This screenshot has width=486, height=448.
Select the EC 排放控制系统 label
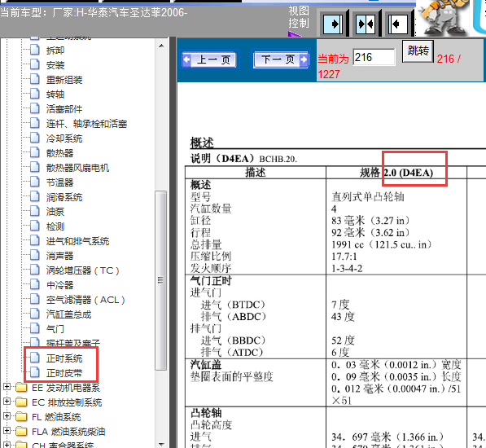tap(67, 402)
